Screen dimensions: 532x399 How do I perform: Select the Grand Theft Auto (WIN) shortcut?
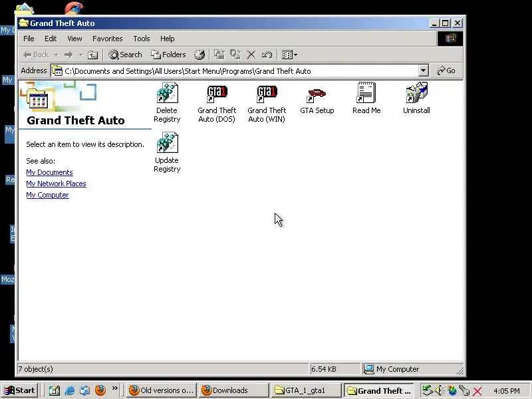tap(267, 102)
